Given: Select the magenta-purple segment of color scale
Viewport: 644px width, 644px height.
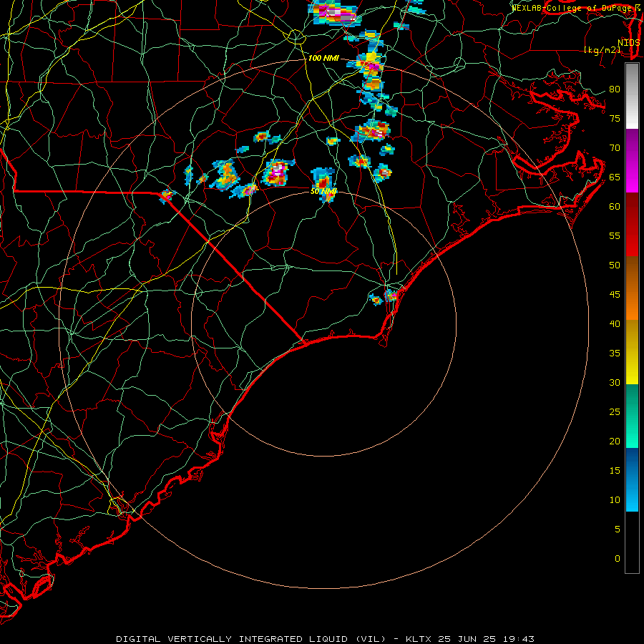Looking at the screenshot, I should pyautogui.click(x=632, y=160).
